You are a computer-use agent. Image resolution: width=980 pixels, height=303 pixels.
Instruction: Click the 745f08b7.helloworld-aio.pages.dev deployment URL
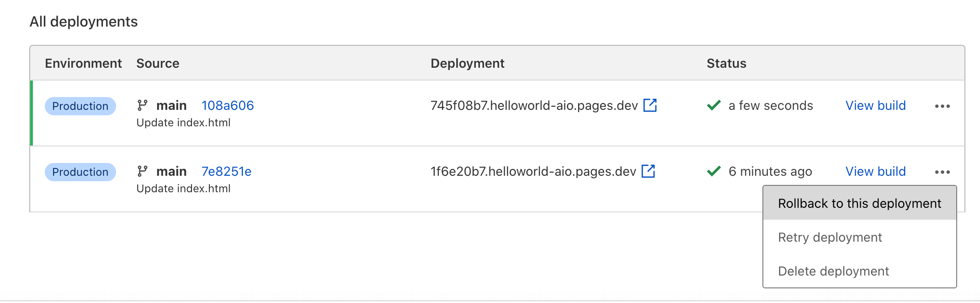point(533,106)
